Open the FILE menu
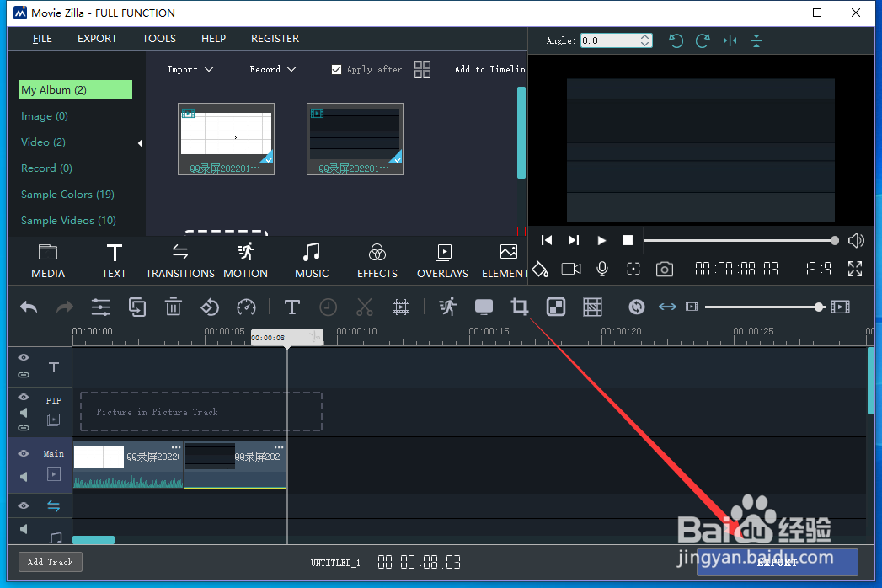Image resolution: width=882 pixels, height=588 pixels. pos(42,38)
